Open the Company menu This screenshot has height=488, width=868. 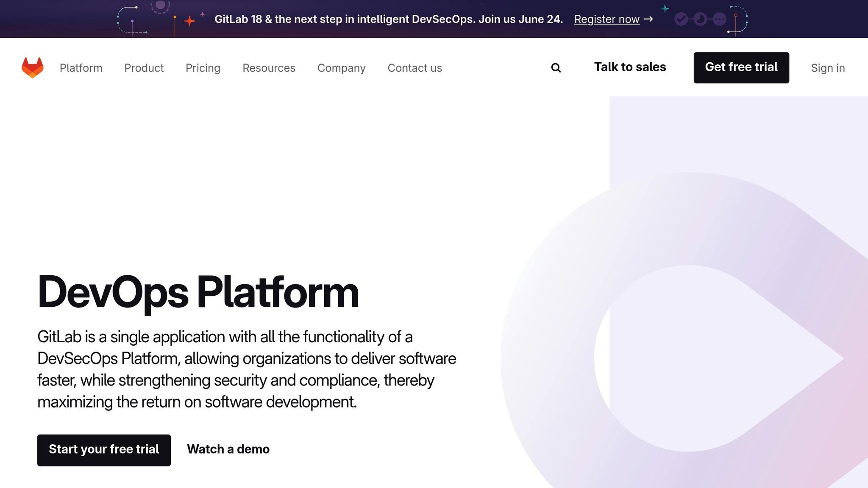tap(341, 68)
